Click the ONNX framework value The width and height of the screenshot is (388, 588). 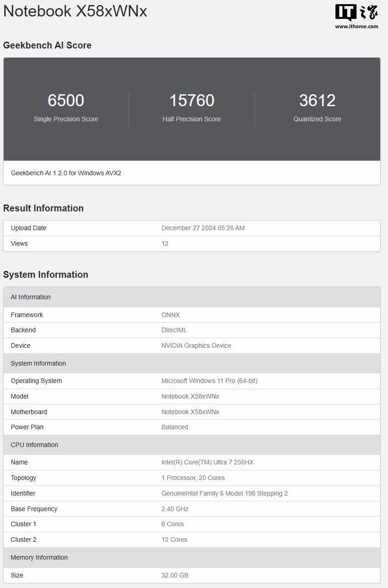tap(171, 315)
